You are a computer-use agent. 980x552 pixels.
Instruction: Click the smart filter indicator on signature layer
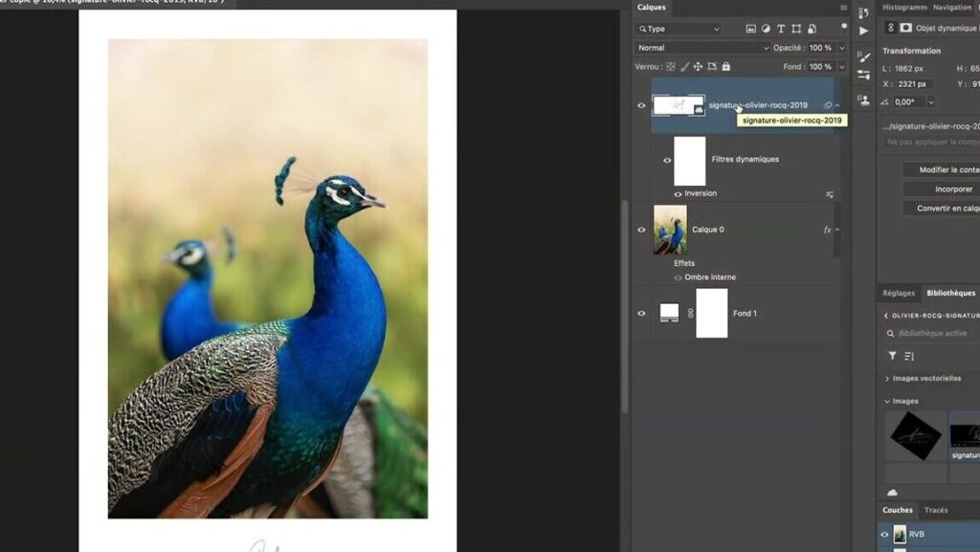tap(828, 105)
